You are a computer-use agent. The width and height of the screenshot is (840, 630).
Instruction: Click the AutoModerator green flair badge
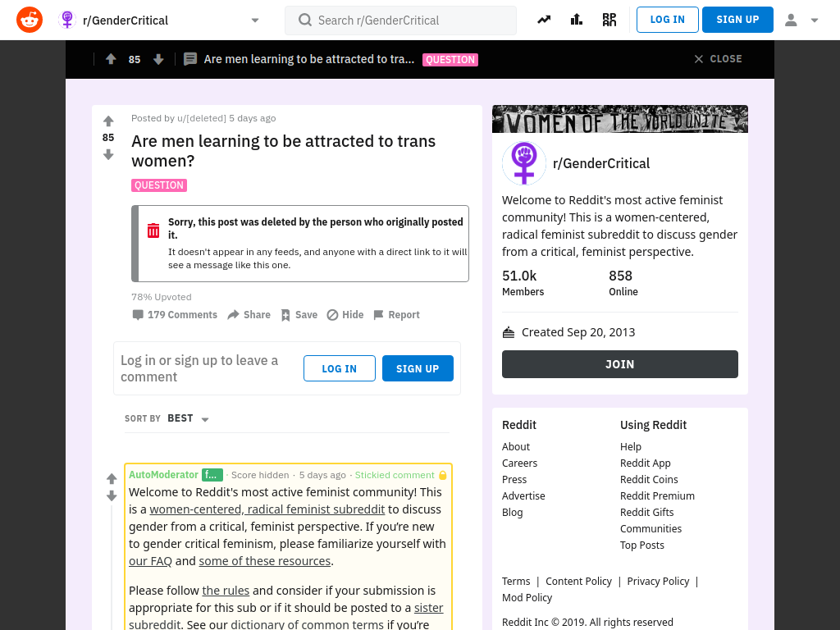coord(212,475)
